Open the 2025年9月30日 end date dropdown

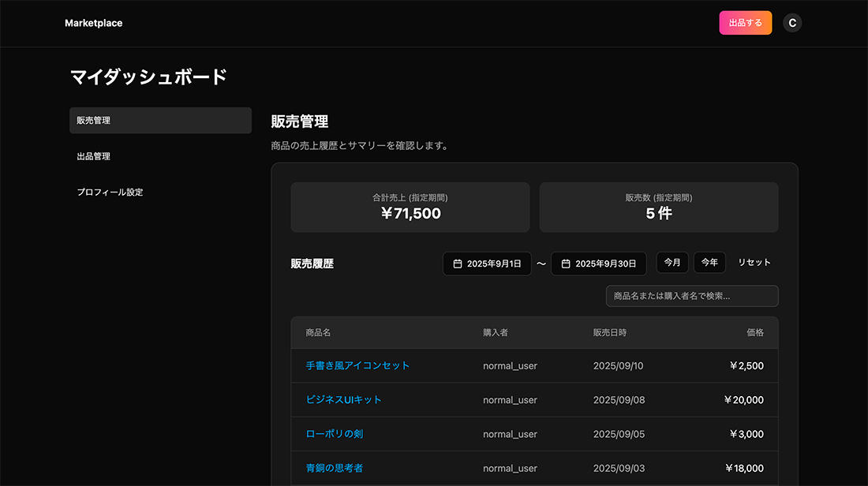[599, 264]
